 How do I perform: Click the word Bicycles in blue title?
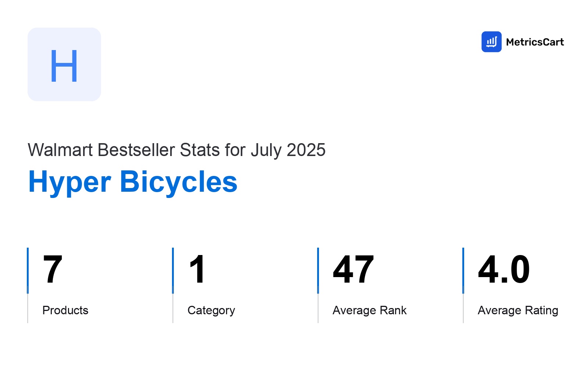coord(179,181)
